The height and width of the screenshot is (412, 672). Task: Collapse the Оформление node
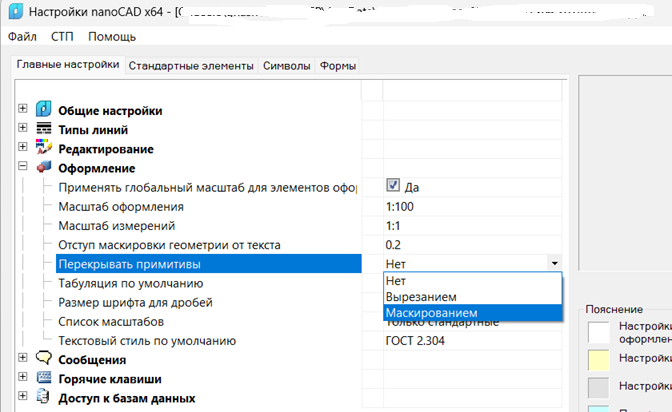pos(23,166)
